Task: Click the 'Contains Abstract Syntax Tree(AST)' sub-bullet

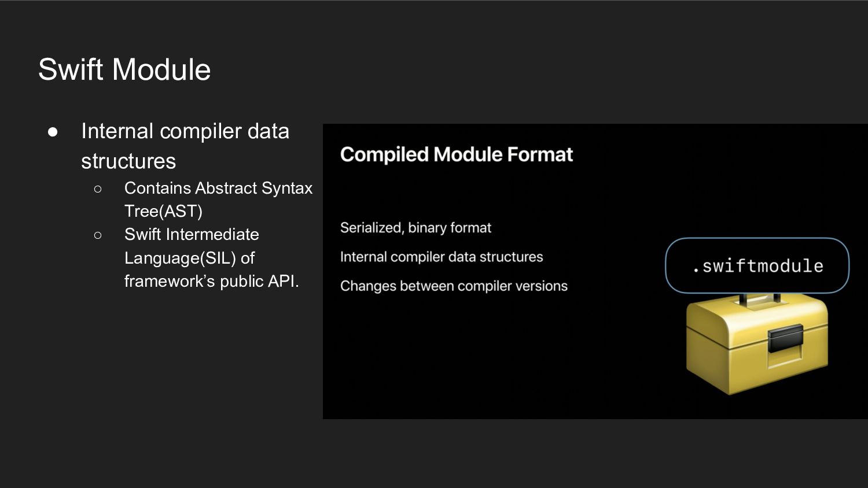Action: [218, 199]
